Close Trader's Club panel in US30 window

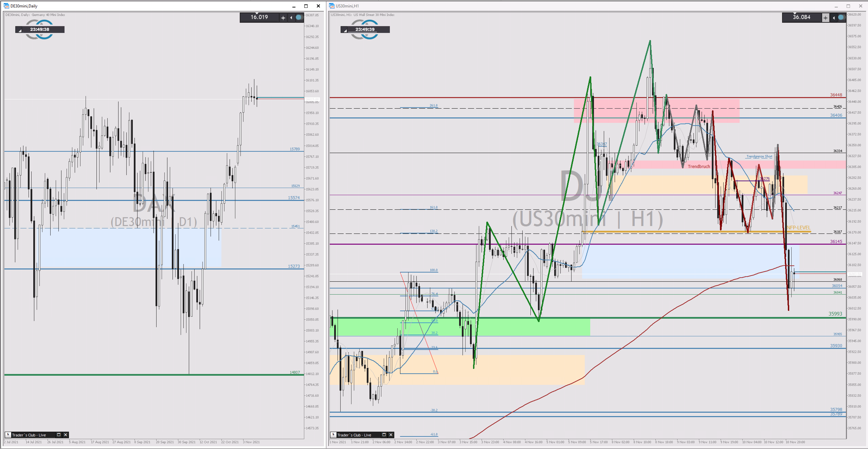(391, 435)
